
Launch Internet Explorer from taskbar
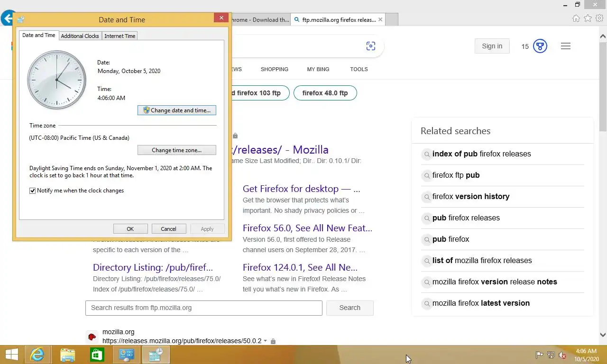37,355
